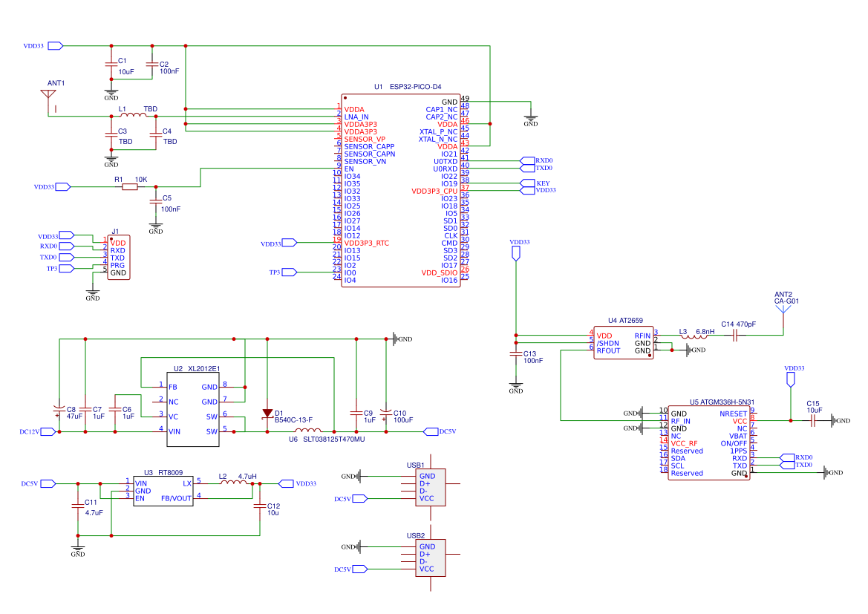This screenshot has width=868, height=614.
Task: Click the VC pin label on U2
Action: pos(173,417)
